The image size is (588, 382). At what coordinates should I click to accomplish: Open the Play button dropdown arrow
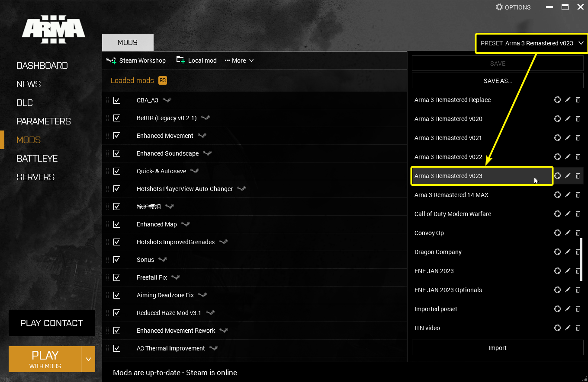(x=88, y=359)
